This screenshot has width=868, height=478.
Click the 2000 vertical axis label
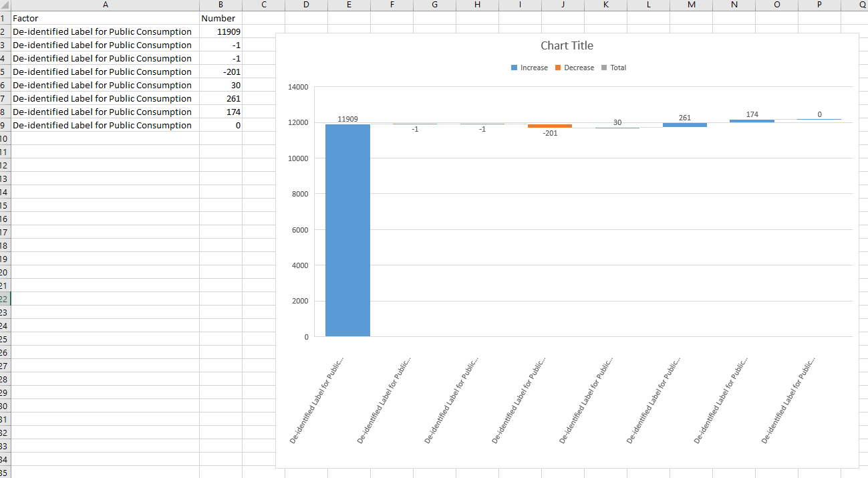tap(300, 301)
